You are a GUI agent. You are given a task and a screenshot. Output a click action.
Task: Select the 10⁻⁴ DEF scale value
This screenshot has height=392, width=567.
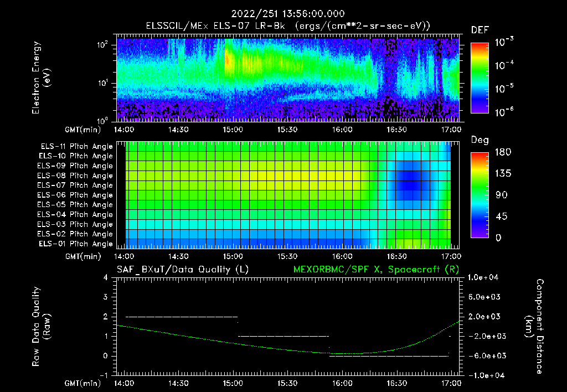click(504, 65)
